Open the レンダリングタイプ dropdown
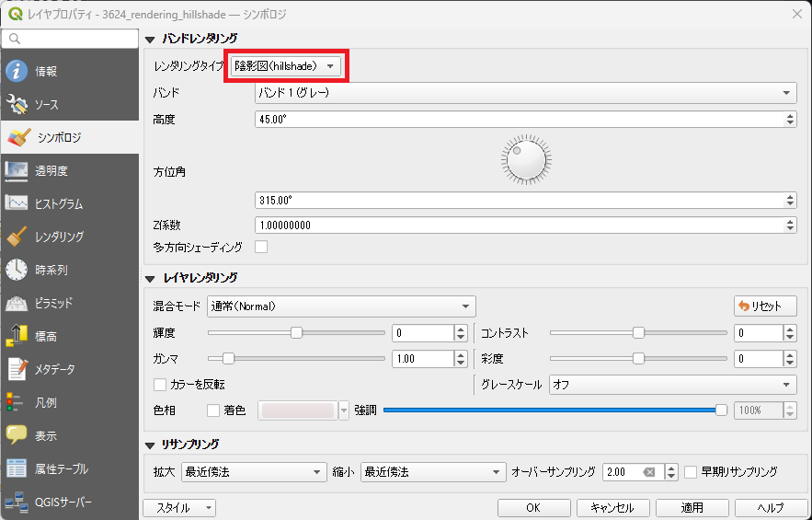The image size is (812, 520). click(x=286, y=66)
